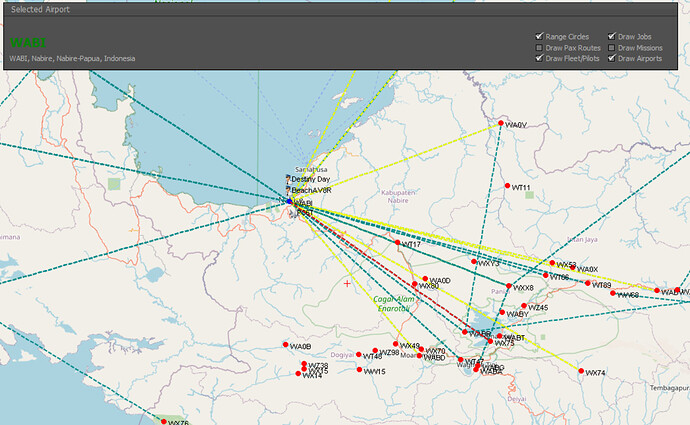
Task: Select the WX53 airport dot
Action: click(x=552, y=263)
